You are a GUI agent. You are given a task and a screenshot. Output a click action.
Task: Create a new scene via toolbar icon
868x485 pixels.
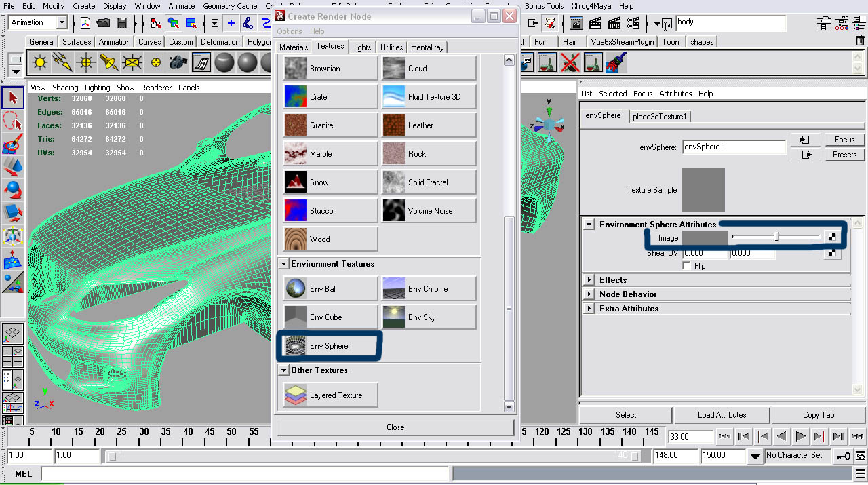tap(85, 22)
